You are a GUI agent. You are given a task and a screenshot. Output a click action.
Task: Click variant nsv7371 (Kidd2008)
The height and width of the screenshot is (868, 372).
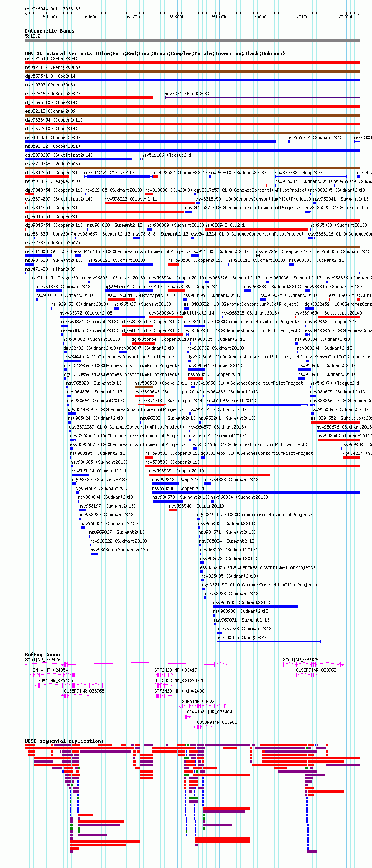tap(187, 94)
